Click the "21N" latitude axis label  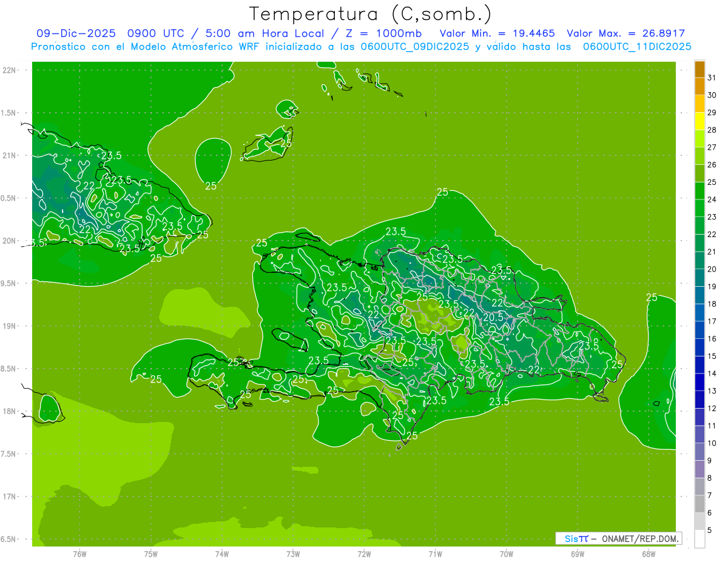pos(9,156)
